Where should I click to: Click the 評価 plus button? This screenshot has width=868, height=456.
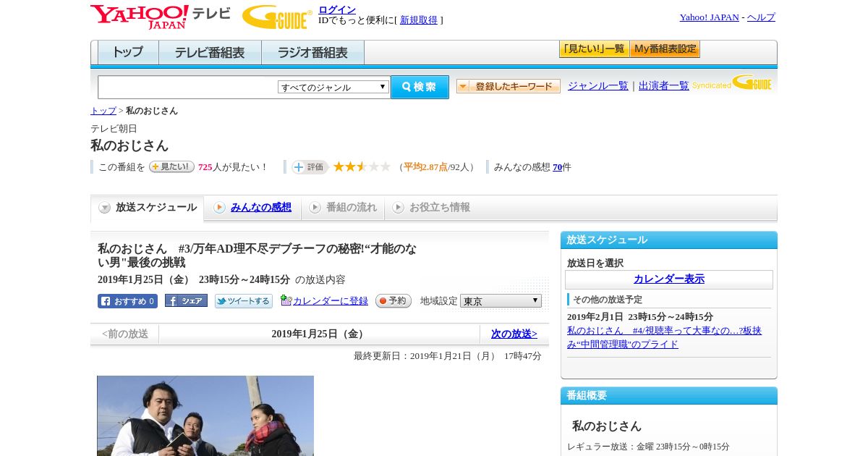click(x=310, y=167)
